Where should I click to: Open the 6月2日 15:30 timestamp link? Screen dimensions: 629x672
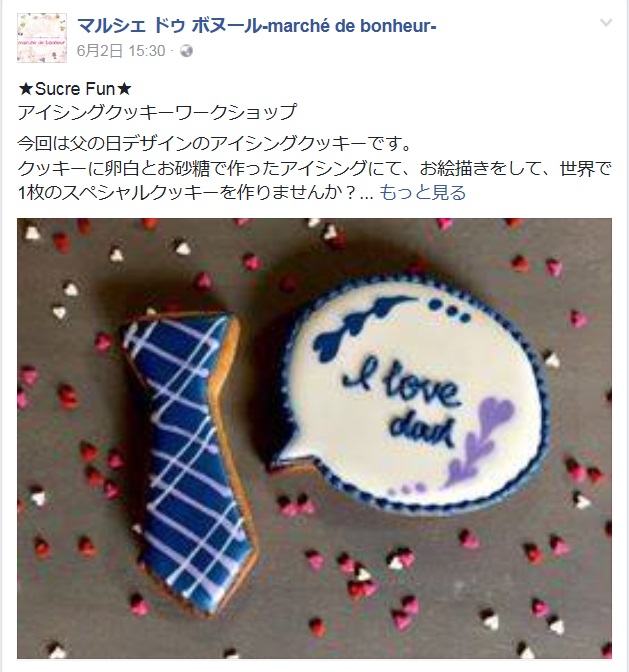tap(121, 51)
